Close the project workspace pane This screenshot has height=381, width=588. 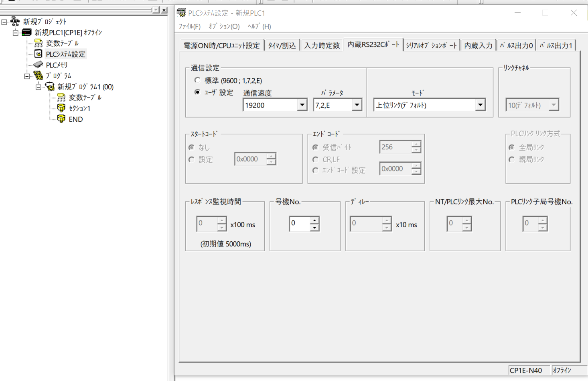click(x=164, y=10)
